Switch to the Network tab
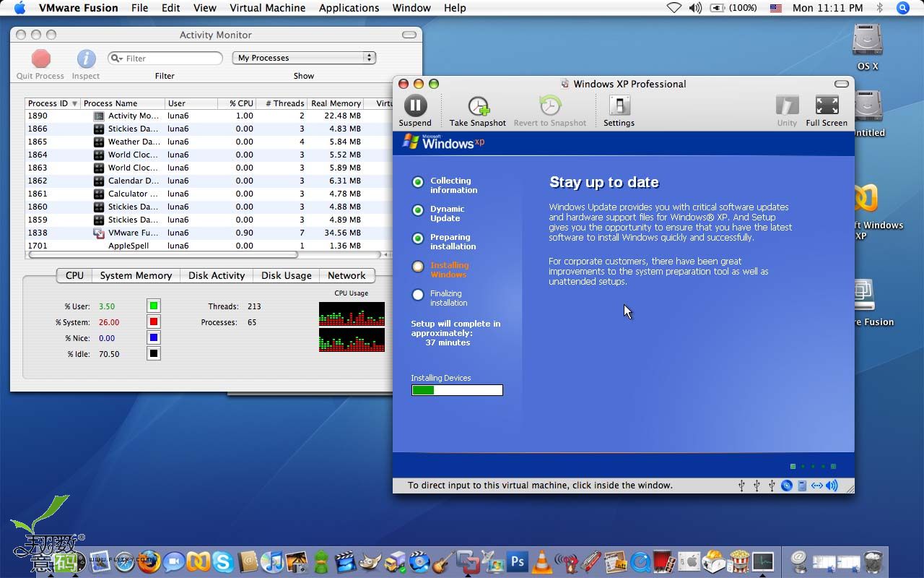This screenshot has width=924, height=578. click(x=346, y=275)
